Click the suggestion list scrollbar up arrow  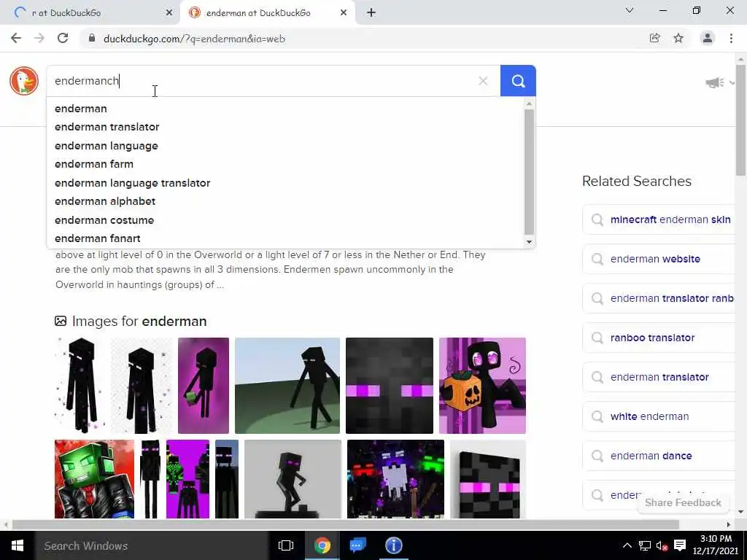(529, 104)
